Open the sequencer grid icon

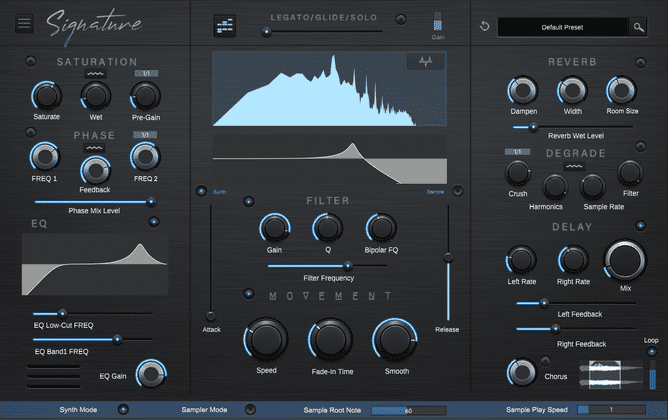click(226, 26)
